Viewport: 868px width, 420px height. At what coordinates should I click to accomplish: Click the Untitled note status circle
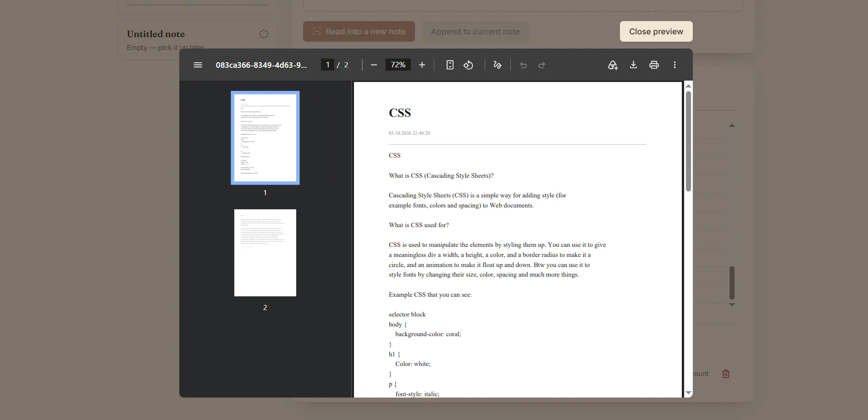coord(264,34)
